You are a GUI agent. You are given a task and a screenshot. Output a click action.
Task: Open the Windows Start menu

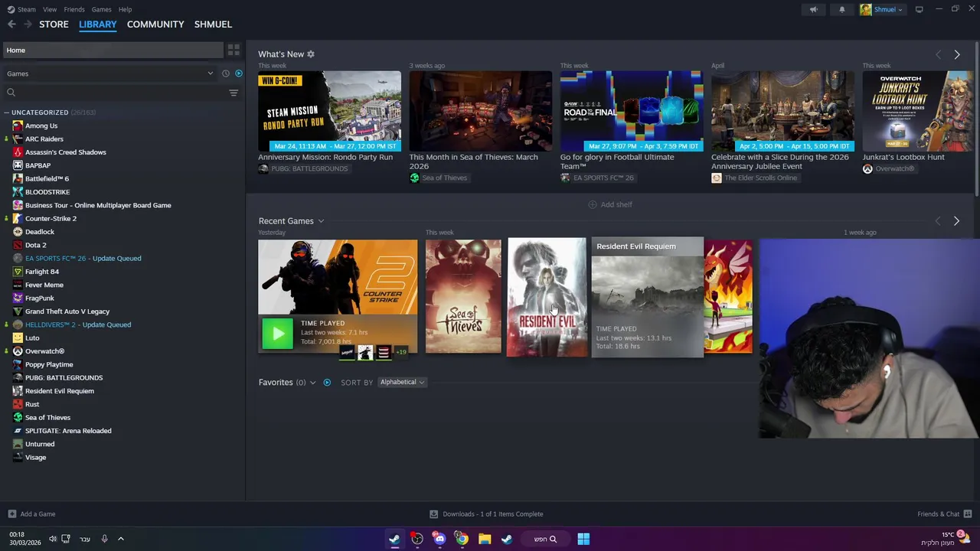pos(583,539)
